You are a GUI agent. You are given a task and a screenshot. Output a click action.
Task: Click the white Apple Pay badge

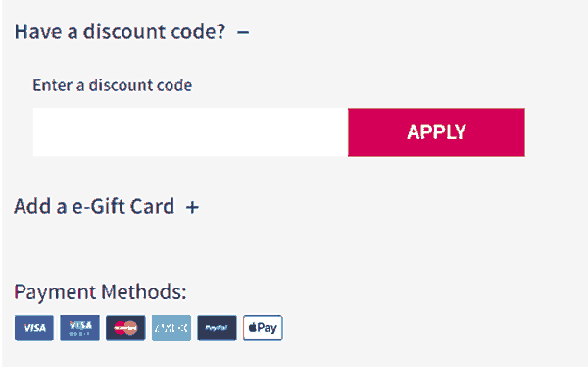(x=263, y=328)
